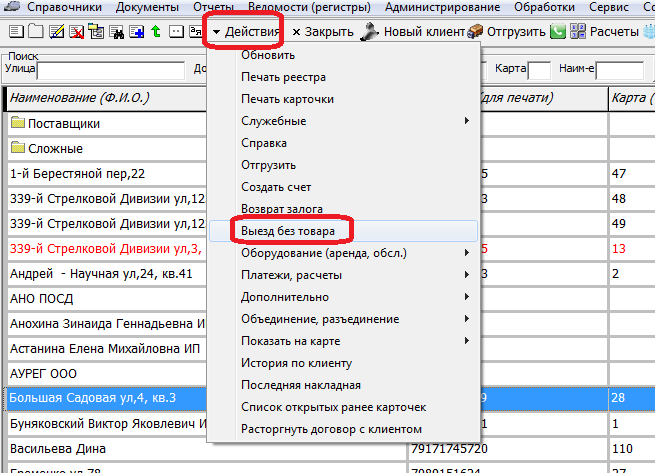Click the delivery truck Отгрузить icon
Screen dimensions: 655x473
coord(475,32)
